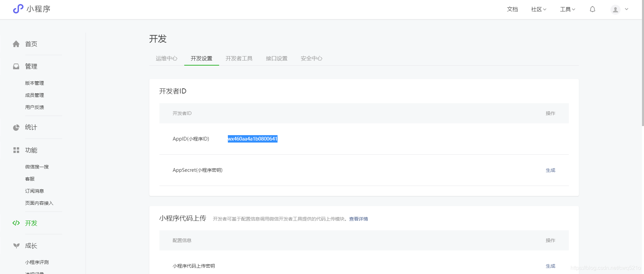This screenshot has height=274, width=644.
Task: Generate the AppSecret via 生成
Action: click(x=550, y=170)
